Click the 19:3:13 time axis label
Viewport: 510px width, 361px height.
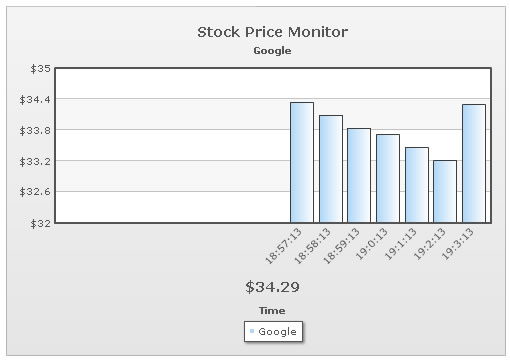(458, 244)
